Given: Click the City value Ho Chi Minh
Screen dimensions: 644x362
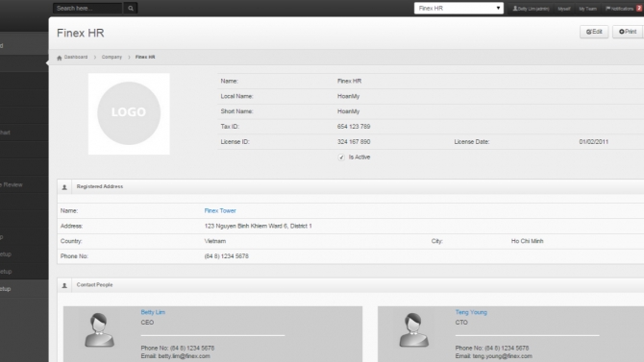Looking at the screenshot, I should (x=527, y=241).
